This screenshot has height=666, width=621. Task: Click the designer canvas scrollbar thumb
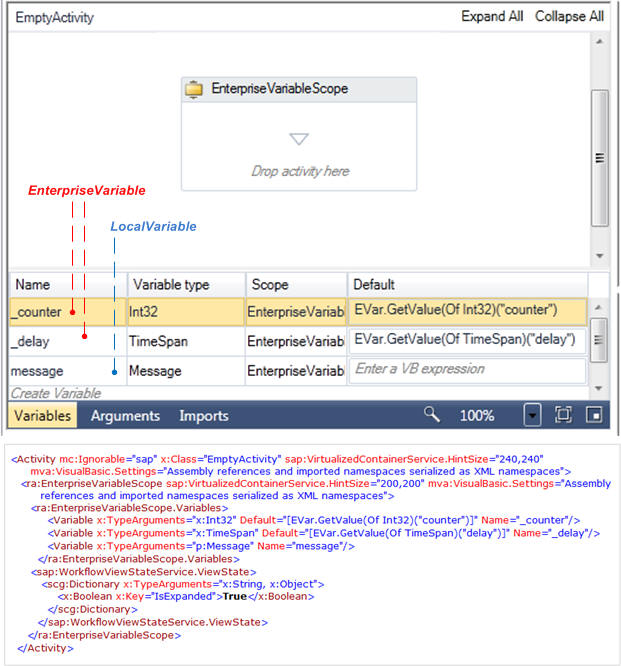coord(600,158)
